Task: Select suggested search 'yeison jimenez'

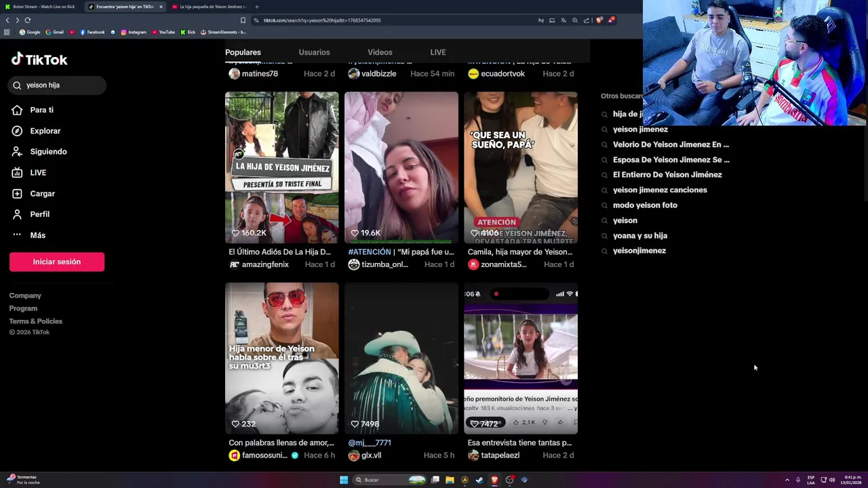Action: (x=640, y=129)
